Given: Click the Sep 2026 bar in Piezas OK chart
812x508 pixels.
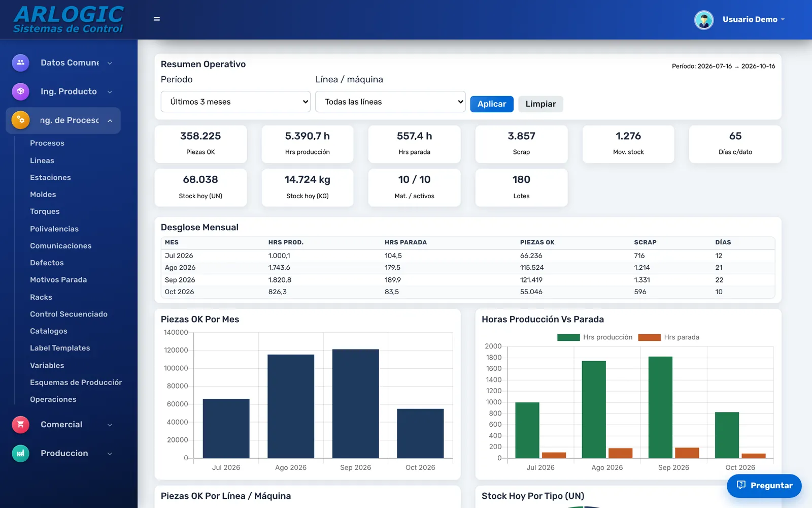Looking at the screenshot, I should tap(355, 404).
